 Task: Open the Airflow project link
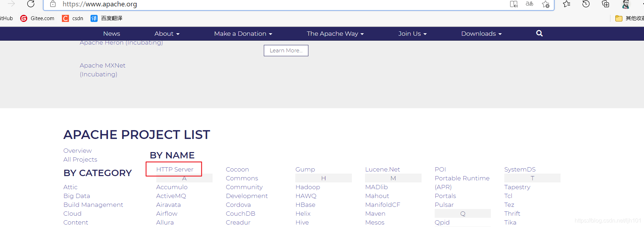[x=167, y=214]
